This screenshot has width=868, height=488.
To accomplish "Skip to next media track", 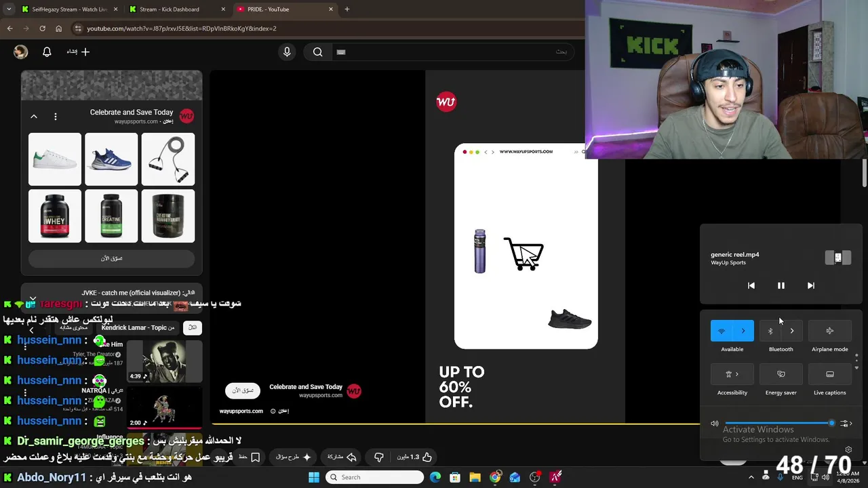I will click(810, 285).
